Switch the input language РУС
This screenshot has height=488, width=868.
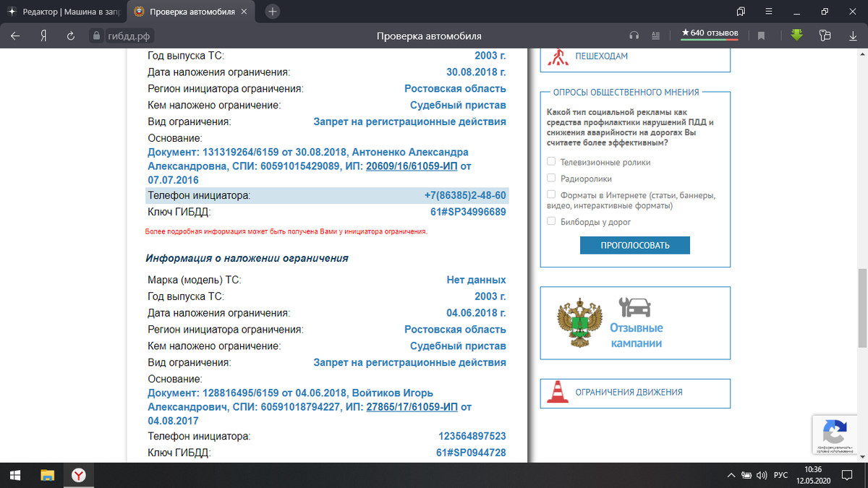point(780,475)
